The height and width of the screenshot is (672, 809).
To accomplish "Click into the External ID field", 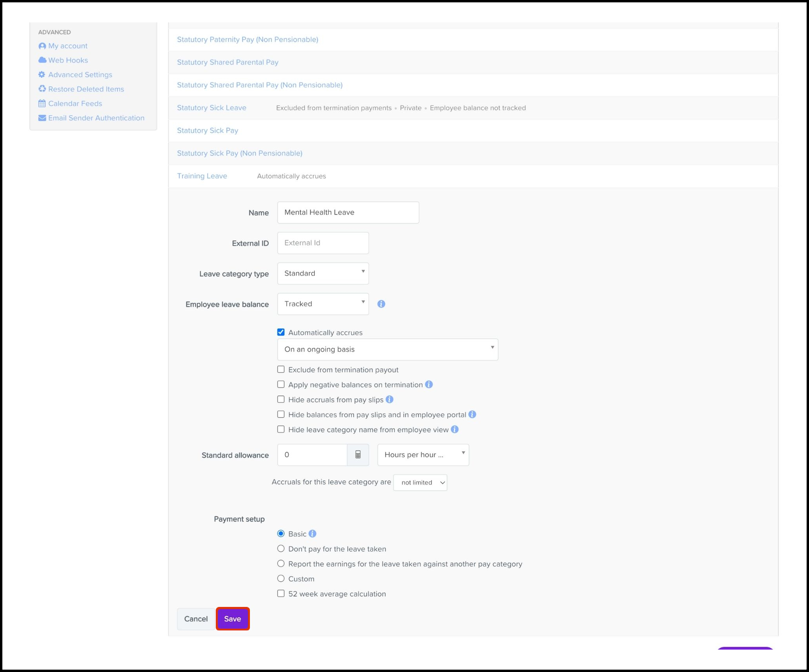I will (x=323, y=243).
